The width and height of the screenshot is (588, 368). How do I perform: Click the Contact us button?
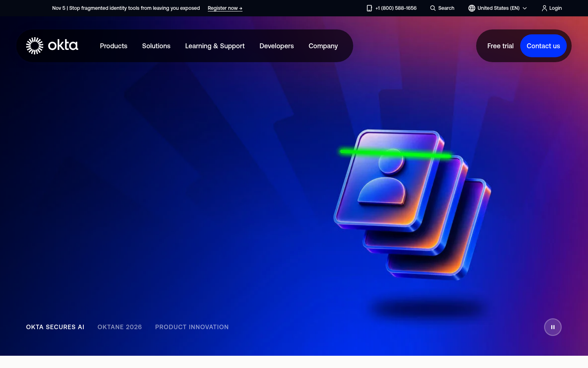(543, 46)
